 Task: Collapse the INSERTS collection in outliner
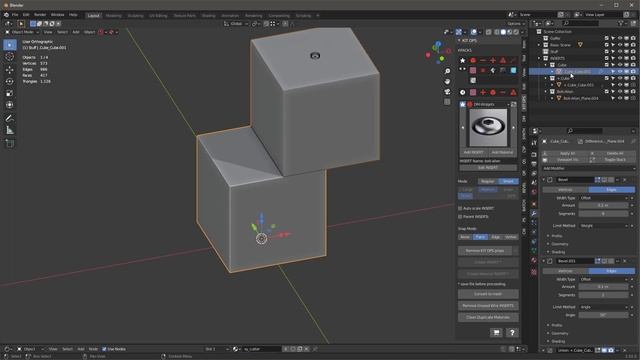pyautogui.click(x=539, y=58)
